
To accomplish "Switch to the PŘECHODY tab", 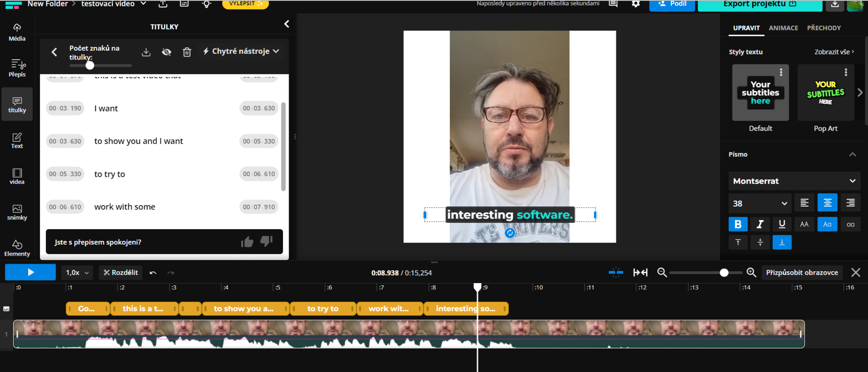I will (x=824, y=28).
